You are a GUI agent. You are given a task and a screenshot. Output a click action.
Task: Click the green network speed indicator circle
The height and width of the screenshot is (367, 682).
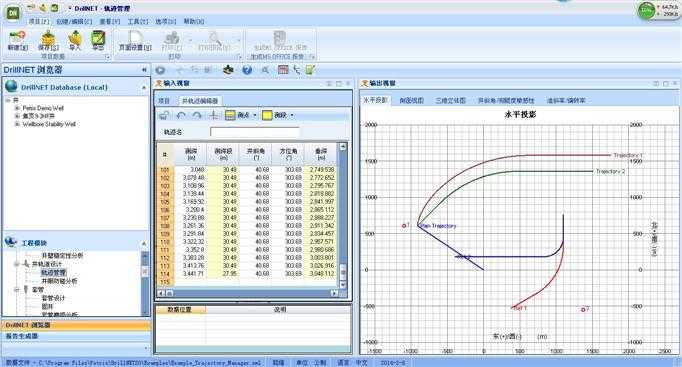point(646,11)
